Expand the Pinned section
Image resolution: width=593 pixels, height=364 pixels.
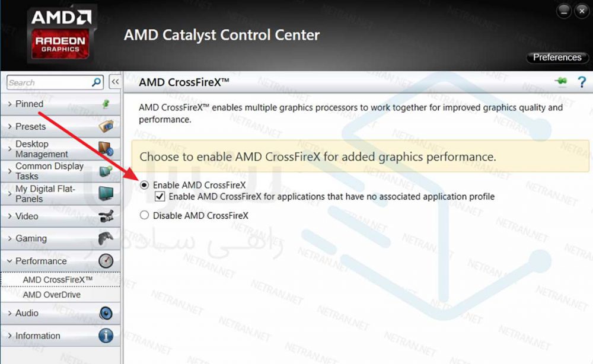coord(29,104)
